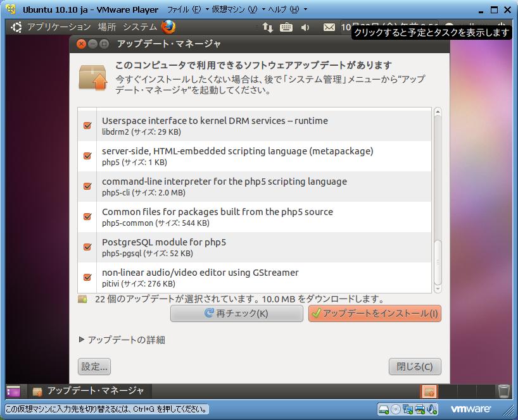Click the small package icon beside the update count
This screenshot has height=420, width=518.
click(x=82, y=299)
